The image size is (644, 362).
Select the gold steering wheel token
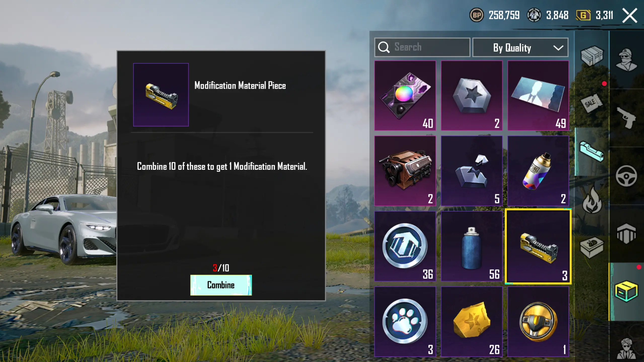click(538, 321)
